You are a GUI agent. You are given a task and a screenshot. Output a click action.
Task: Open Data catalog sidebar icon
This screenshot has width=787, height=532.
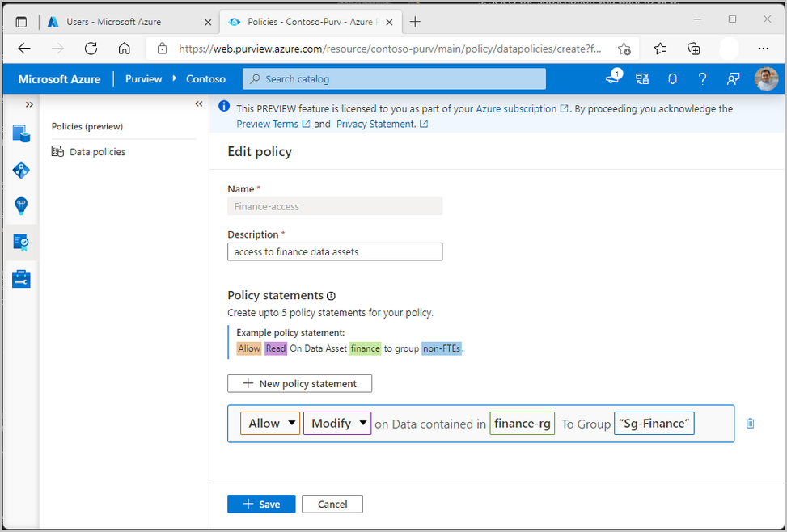click(21, 133)
